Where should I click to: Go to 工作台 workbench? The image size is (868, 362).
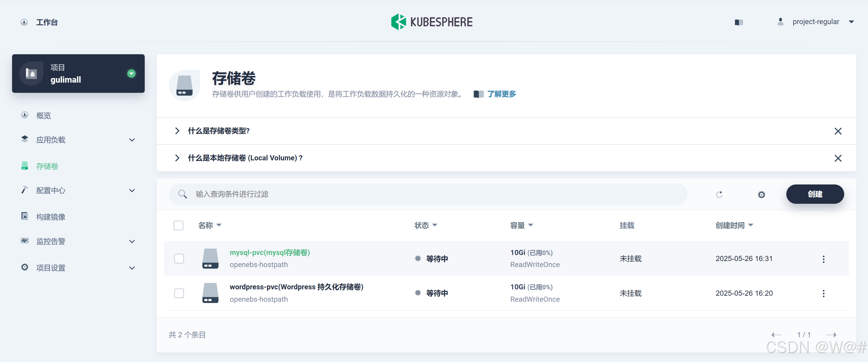point(47,22)
